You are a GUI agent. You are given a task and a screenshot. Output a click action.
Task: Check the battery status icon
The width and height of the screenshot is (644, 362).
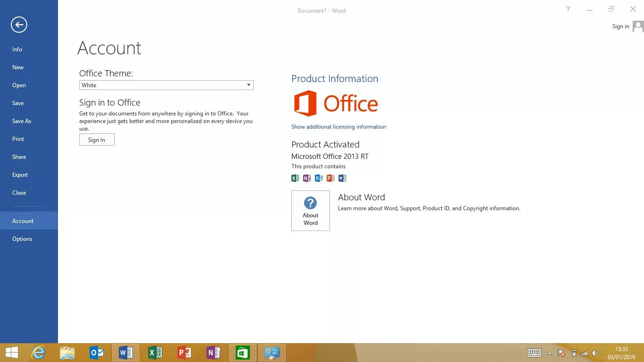574,353
